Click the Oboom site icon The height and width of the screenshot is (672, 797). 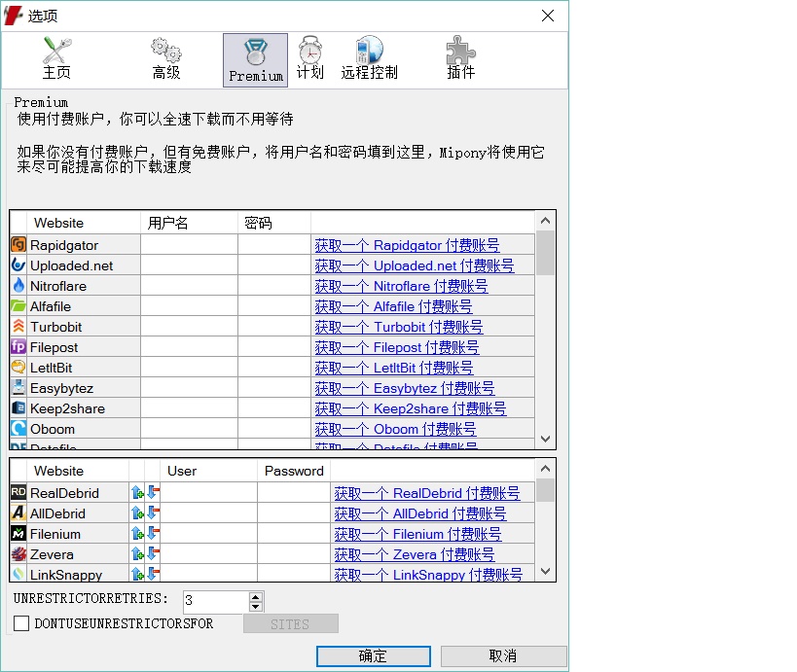point(18,429)
